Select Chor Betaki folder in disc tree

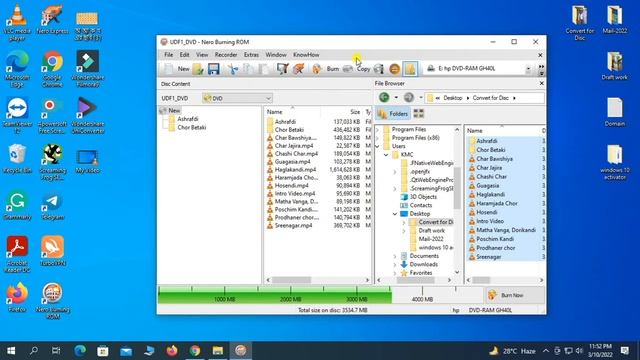[187, 127]
